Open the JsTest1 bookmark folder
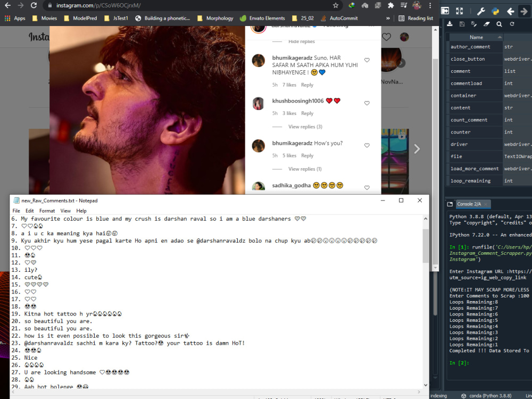This screenshot has width=532, height=399. point(116,18)
